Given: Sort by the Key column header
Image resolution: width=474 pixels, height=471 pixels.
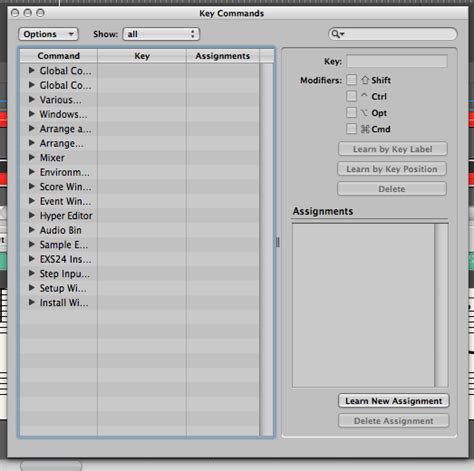Looking at the screenshot, I should (x=142, y=56).
